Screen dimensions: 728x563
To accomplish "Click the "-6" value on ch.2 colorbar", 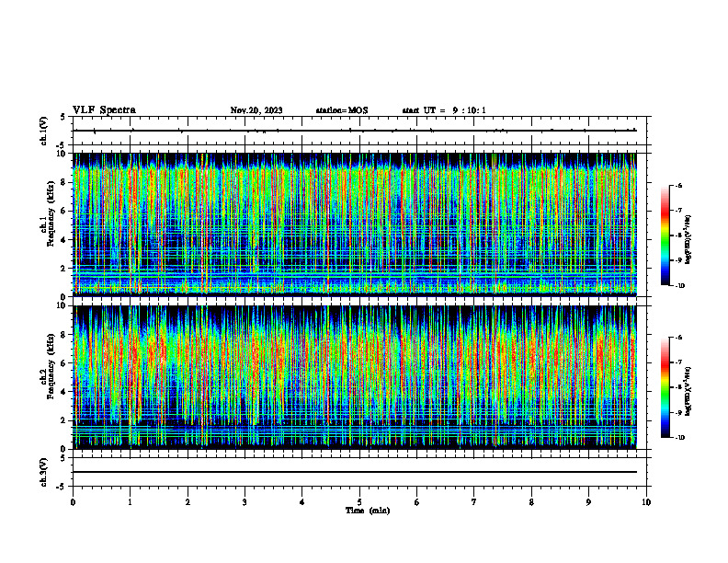I will click(x=678, y=338).
